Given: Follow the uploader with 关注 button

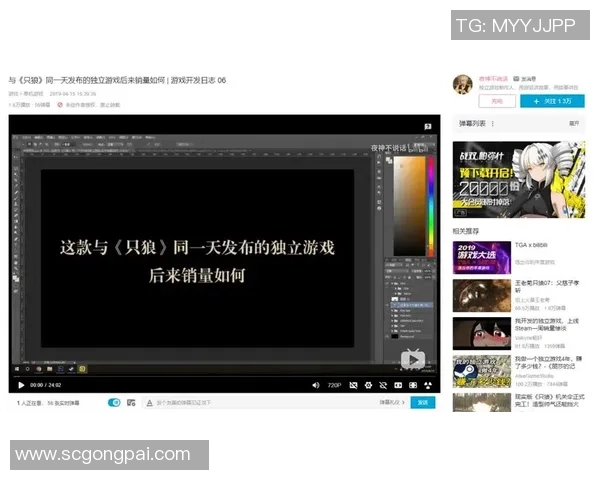Looking at the screenshot, I should click(x=552, y=101).
